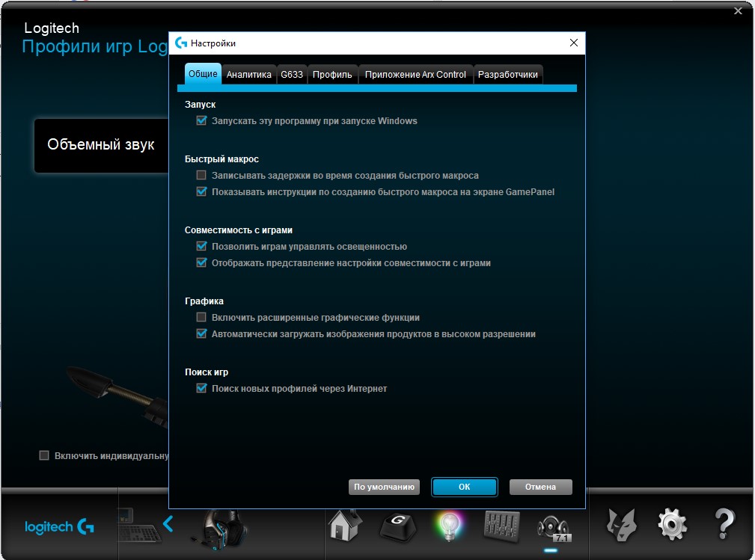The height and width of the screenshot is (560, 755).
Task: Click the Профили игр title text
Action: click(x=95, y=46)
